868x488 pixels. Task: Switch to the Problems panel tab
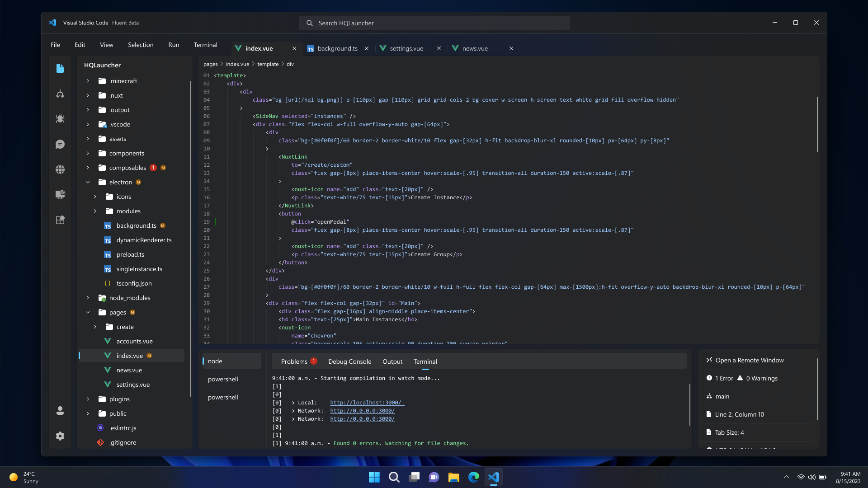(x=299, y=361)
